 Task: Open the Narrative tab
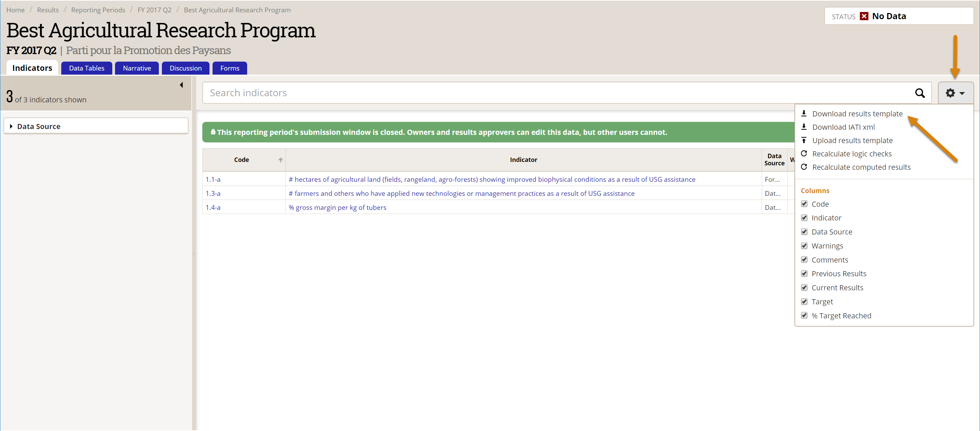(x=137, y=68)
